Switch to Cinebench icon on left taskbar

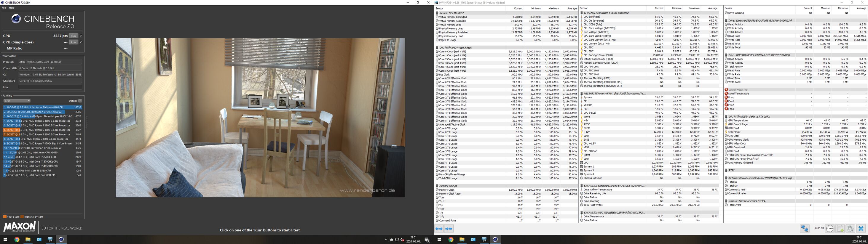coord(61,240)
